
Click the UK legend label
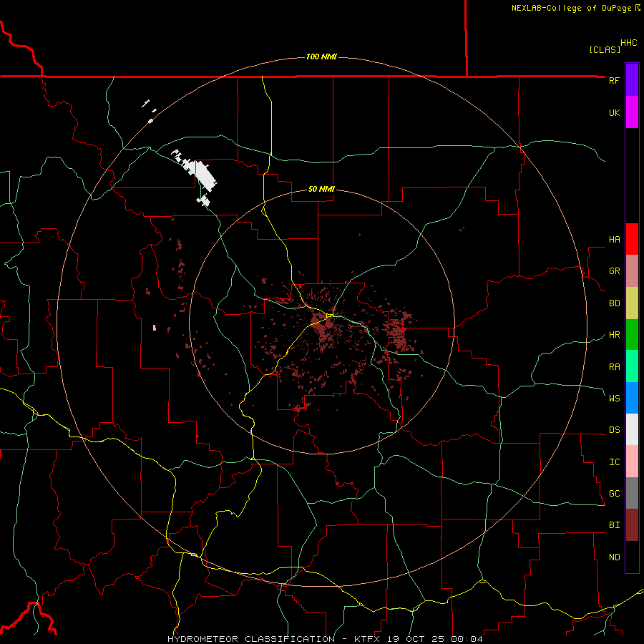614,112
